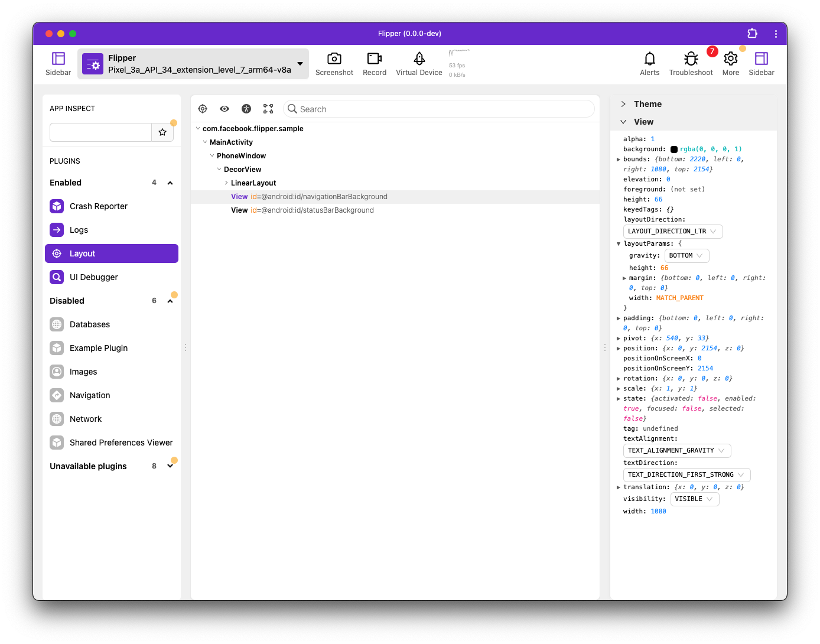
Task: Open the Crash Reporter plugin
Action: [112, 206]
